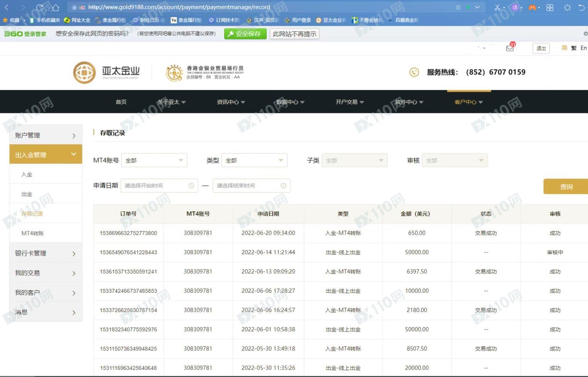The height and width of the screenshot is (377, 588).
Task: Open the 首页 nav item
Action: tap(121, 102)
